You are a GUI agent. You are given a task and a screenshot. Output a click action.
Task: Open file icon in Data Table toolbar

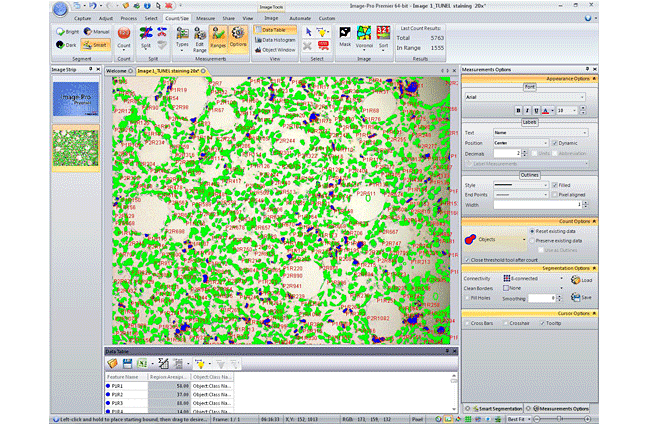(112, 364)
